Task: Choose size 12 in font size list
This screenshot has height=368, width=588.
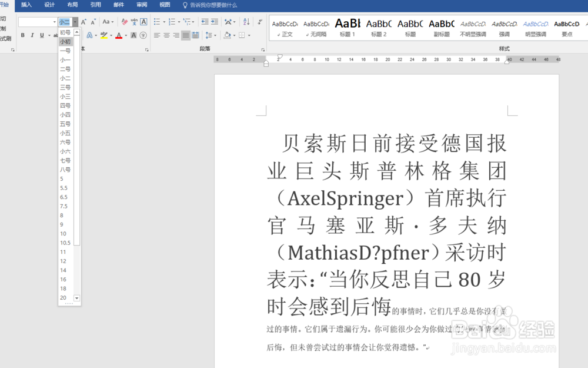Action: [x=66, y=261]
